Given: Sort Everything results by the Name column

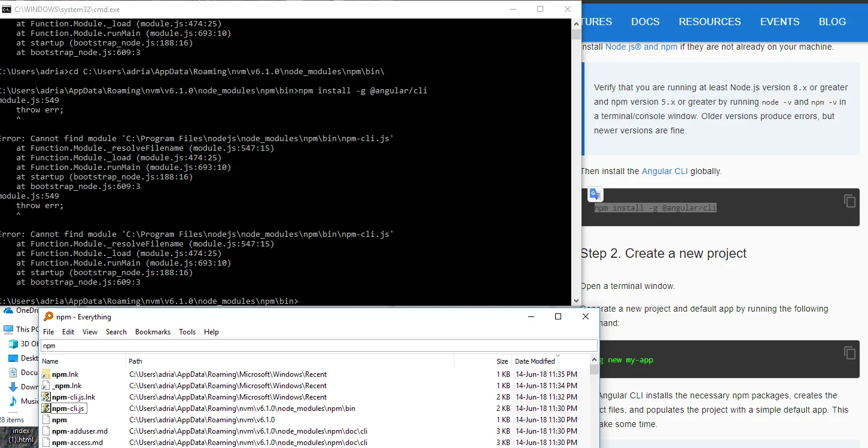Looking at the screenshot, I should coord(83,361).
